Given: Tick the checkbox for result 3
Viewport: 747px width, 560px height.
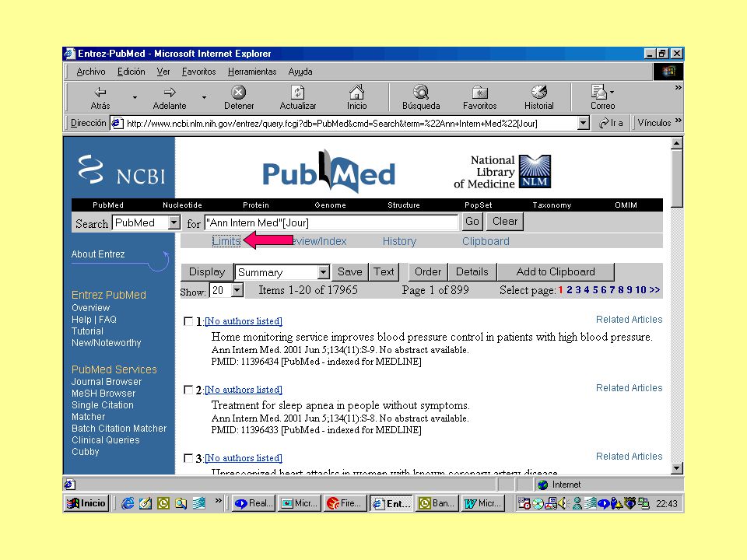Looking at the screenshot, I should pyautogui.click(x=188, y=458).
